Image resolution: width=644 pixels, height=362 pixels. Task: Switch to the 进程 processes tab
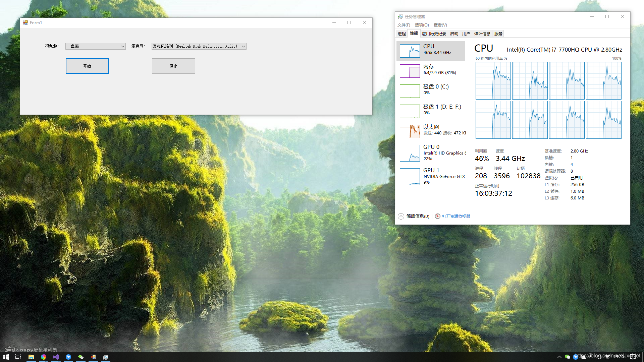401,34
